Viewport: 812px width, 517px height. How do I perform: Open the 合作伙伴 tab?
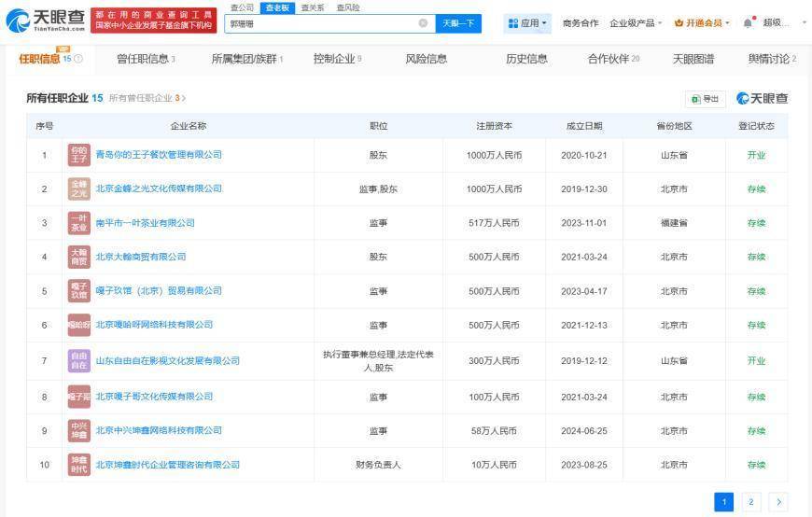click(613, 59)
